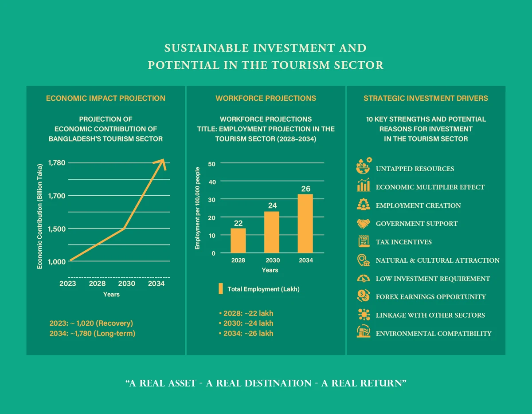
Task: Click the Untapped Resources label
Action: pos(415,169)
